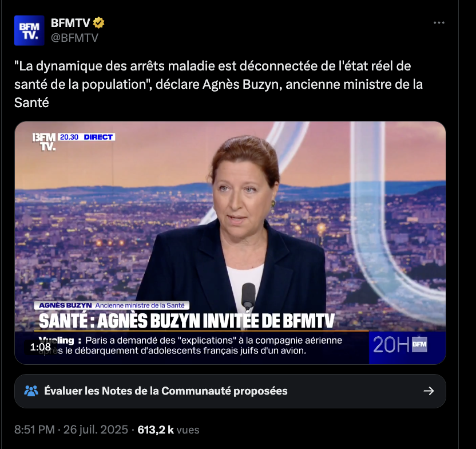Image resolution: width=476 pixels, height=449 pixels.
Task: Click the DIRECT label in the video
Action: [98, 137]
